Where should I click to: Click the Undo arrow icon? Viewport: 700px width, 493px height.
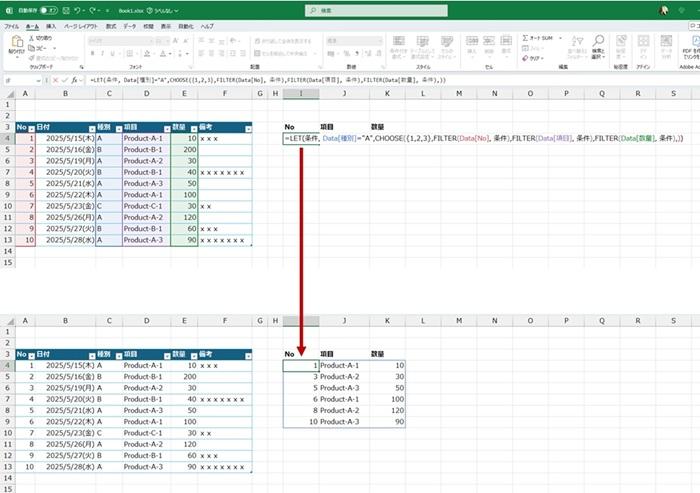point(78,10)
